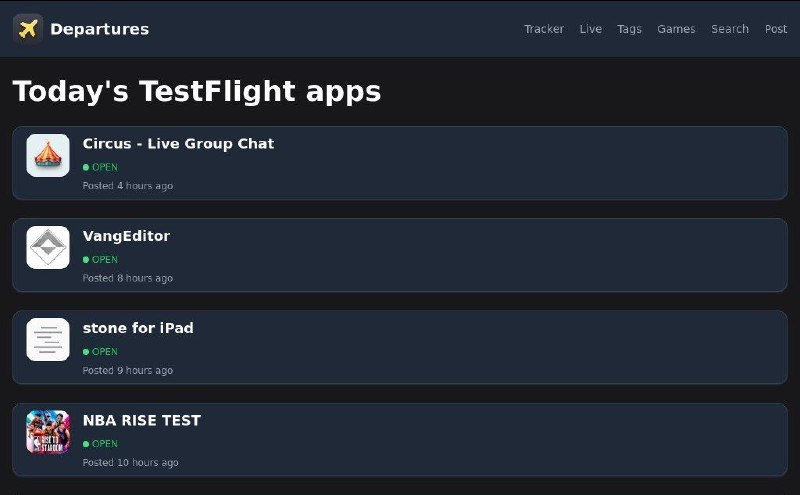Click the OPEN status on Circus card
Viewport: 800px width, 495px height.
[101, 167]
